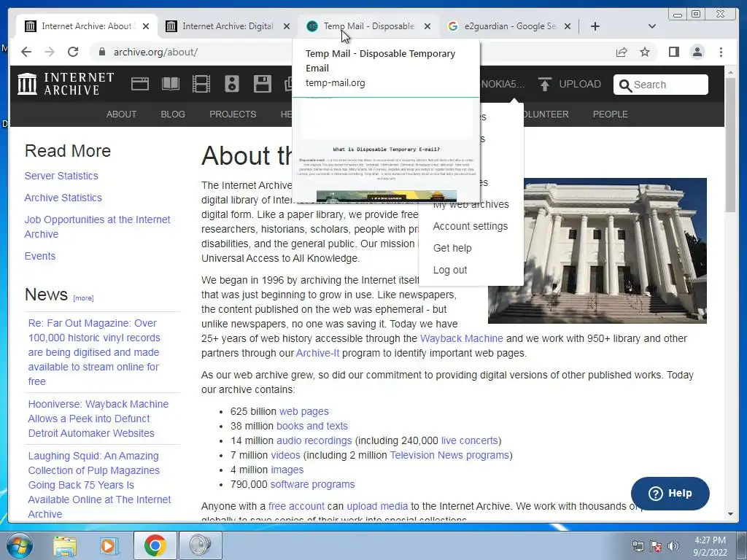Click the Internet Archive Search field
The width and height of the screenshot is (747, 560).
660,85
